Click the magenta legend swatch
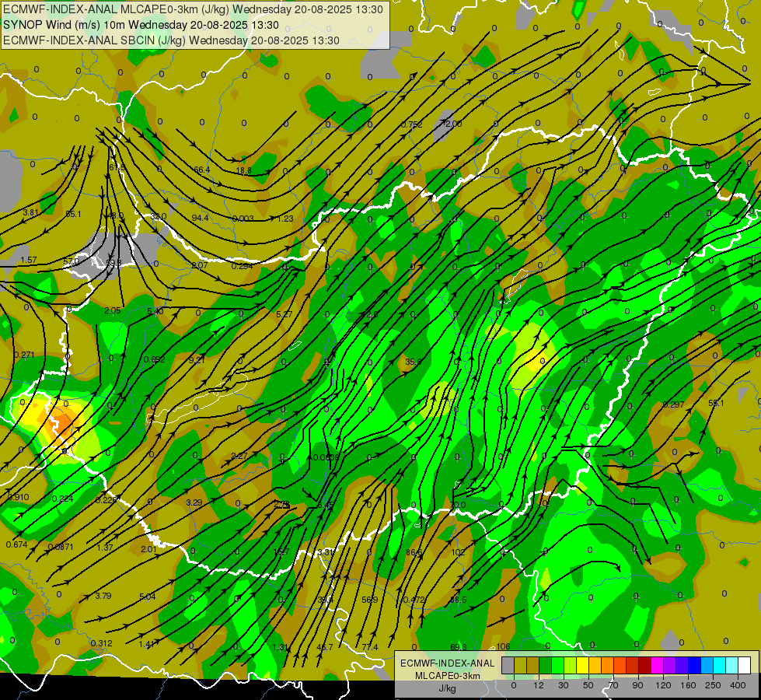The height and width of the screenshot is (700, 761). point(658,665)
